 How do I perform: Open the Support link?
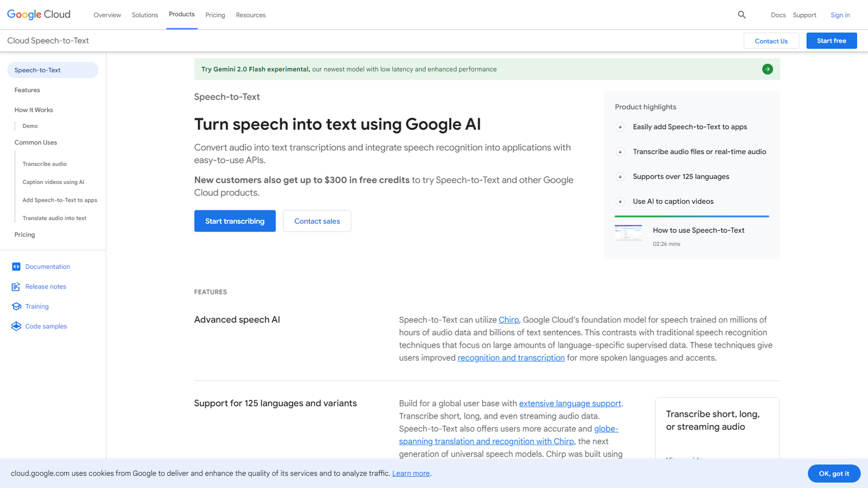805,15
